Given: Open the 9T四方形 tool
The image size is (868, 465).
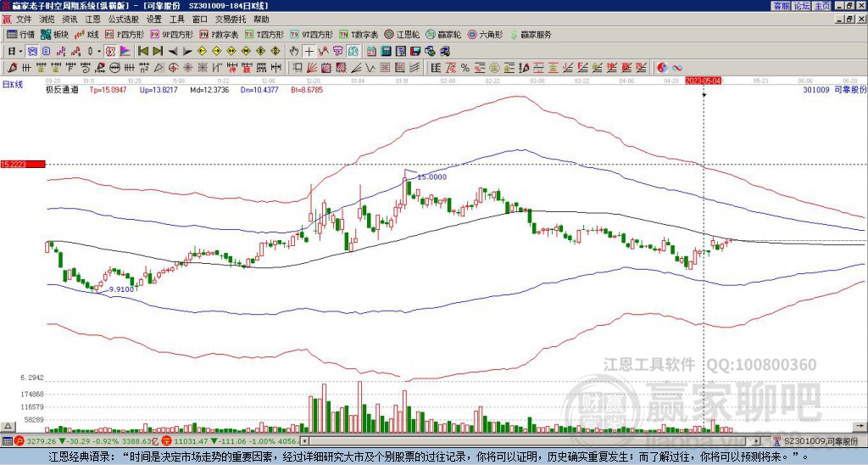Looking at the screenshot, I should click(x=311, y=34).
